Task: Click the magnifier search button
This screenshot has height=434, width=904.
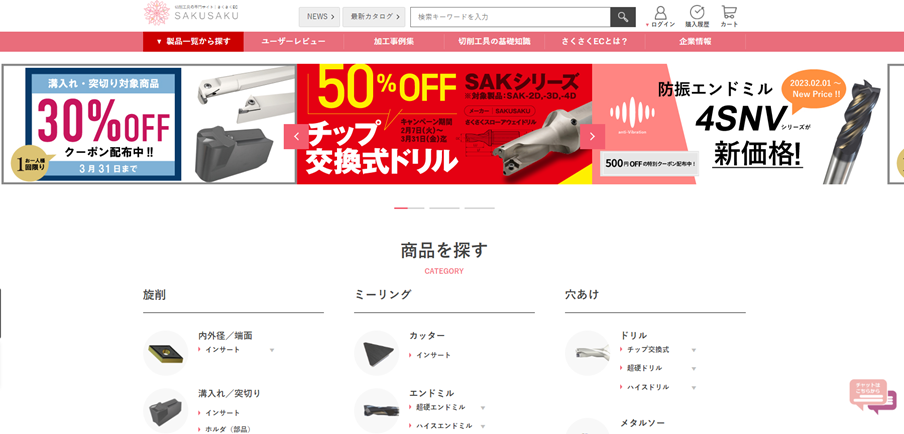Action: (x=623, y=17)
